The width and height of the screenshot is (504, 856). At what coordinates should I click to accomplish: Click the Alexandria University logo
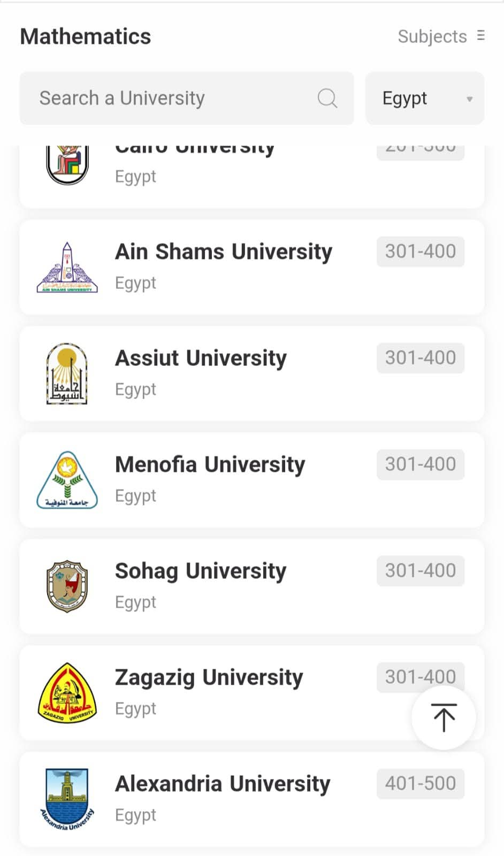(x=67, y=799)
